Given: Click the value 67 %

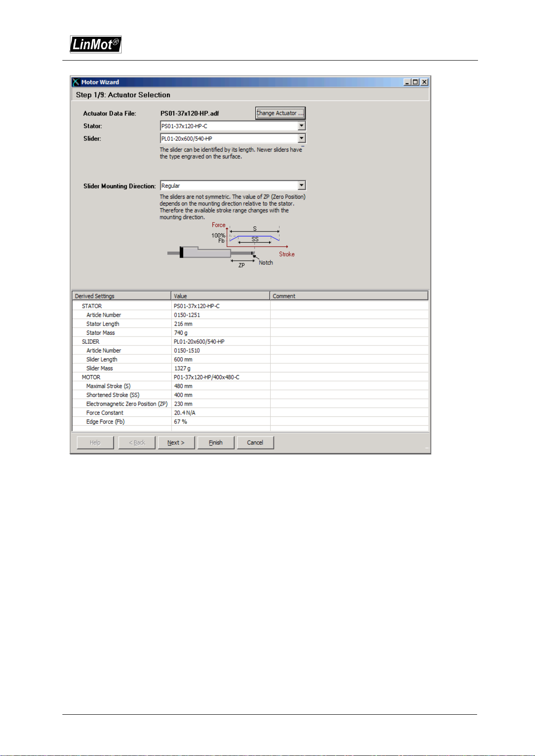Looking at the screenshot, I should tap(180, 422).
